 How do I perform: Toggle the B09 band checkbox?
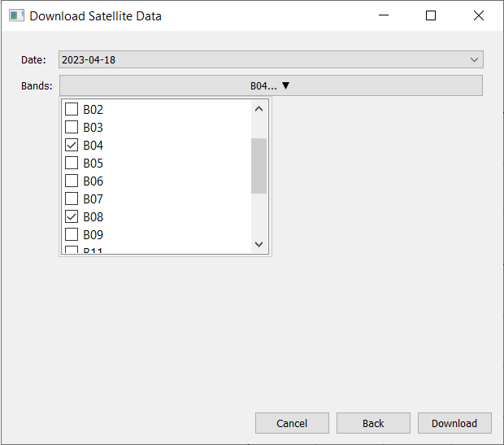tap(72, 234)
